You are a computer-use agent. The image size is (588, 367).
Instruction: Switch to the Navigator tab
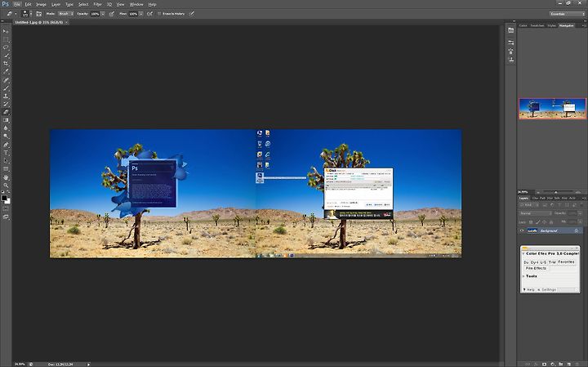566,25
